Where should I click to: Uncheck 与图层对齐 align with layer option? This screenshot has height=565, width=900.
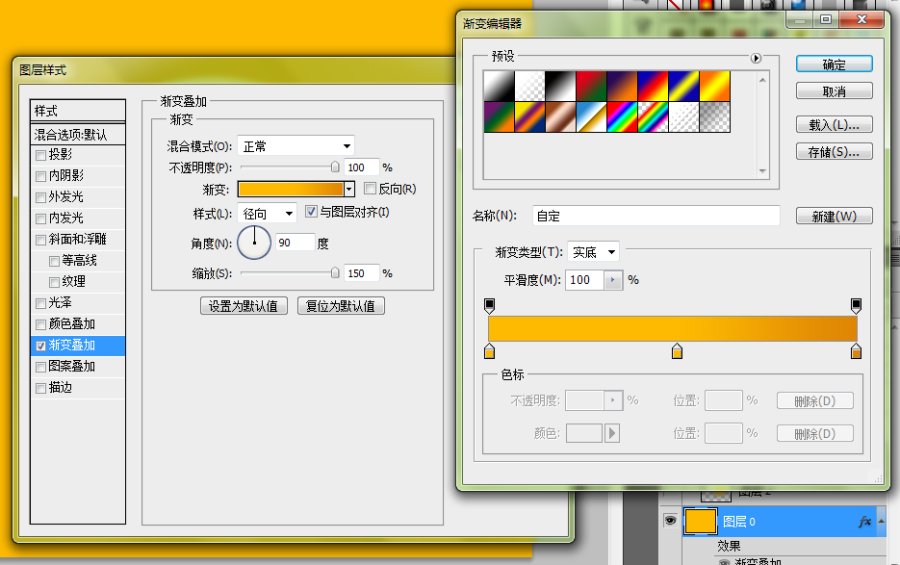(x=311, y=212)
